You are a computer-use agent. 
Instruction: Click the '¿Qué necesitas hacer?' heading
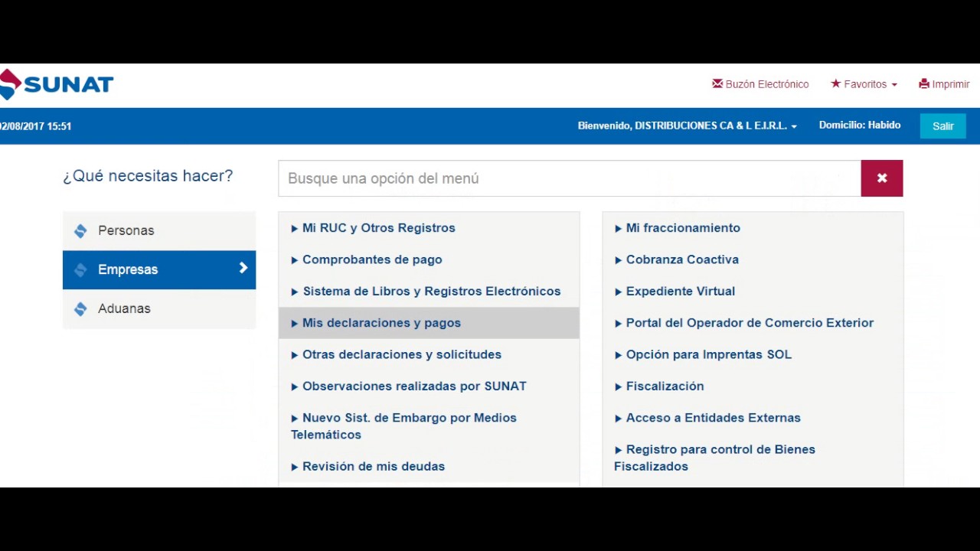148,176
